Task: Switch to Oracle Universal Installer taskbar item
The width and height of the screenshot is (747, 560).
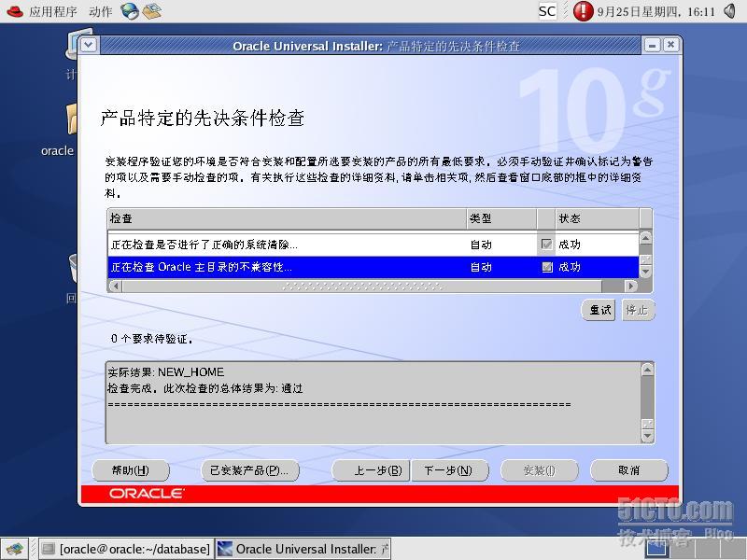Action: pos(303,549)
